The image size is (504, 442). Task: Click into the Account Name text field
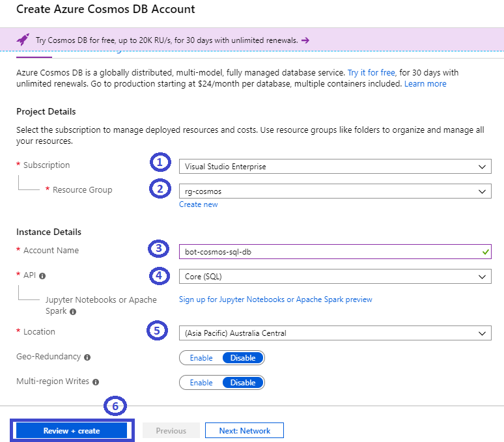[x=326, y=251]
